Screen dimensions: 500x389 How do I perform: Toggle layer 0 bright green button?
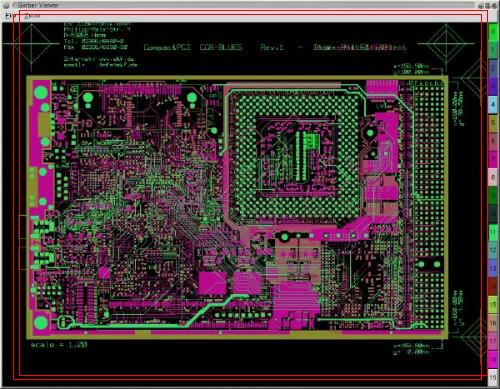click(493, 32)
